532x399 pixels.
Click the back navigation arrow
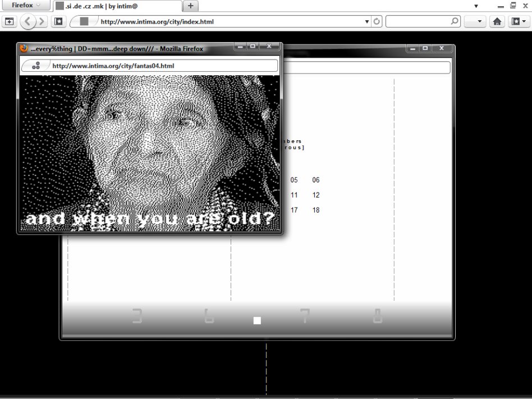(29, 22)
